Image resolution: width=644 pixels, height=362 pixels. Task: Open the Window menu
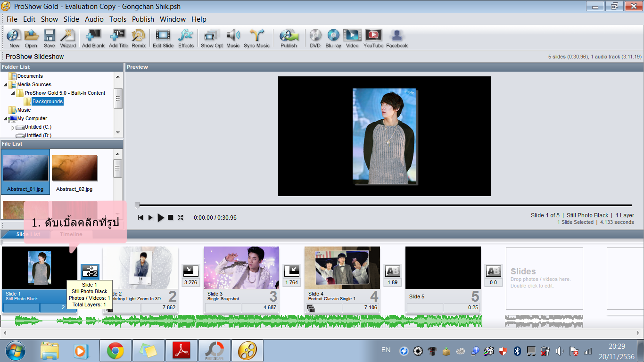click(x=173, y=19)
